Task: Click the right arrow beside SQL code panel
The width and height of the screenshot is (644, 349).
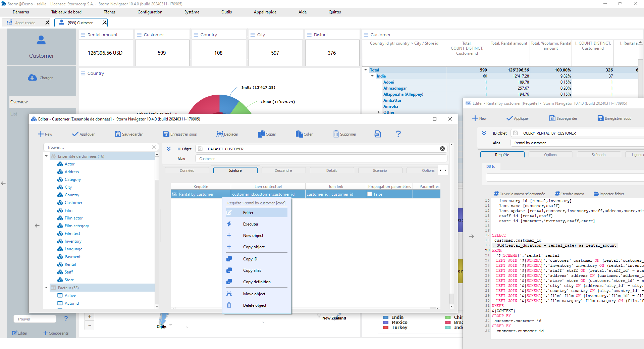Action: coord(471,236)
